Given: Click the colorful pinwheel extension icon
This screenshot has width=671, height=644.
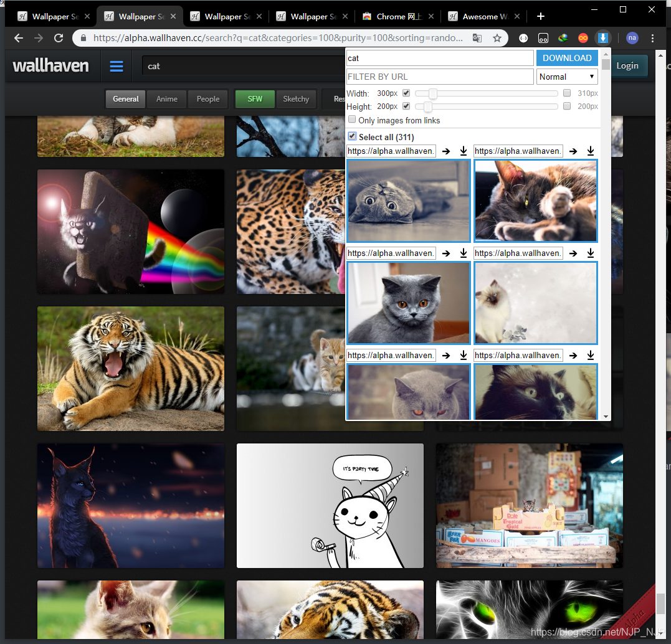Looking at the screenshot, I should (x=563, y=38).
